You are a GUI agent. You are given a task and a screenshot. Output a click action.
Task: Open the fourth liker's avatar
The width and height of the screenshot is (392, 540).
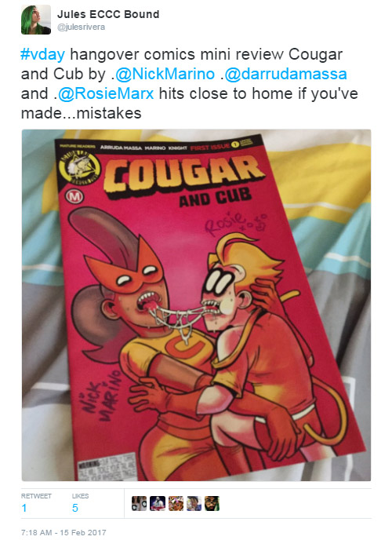click(194, 503)
